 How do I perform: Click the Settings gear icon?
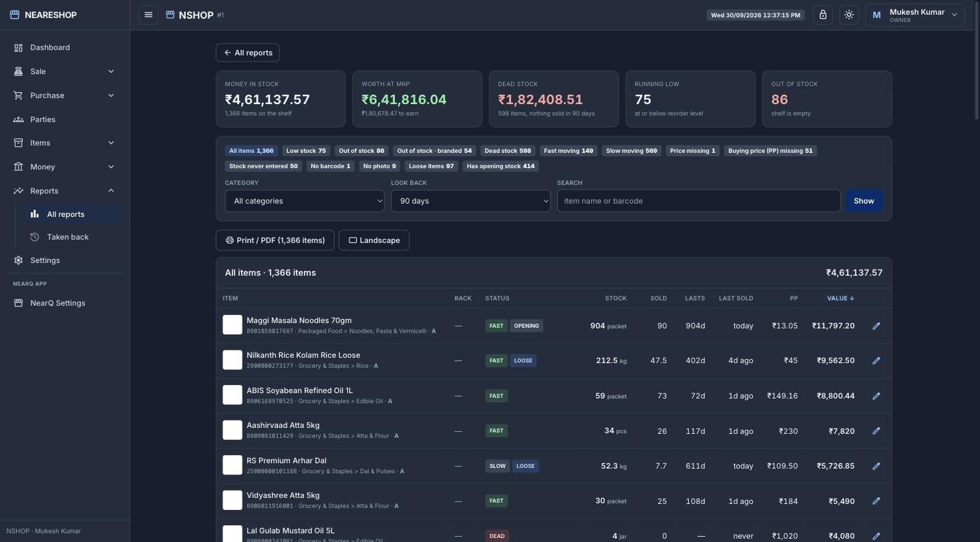click(x=18, y=260)
